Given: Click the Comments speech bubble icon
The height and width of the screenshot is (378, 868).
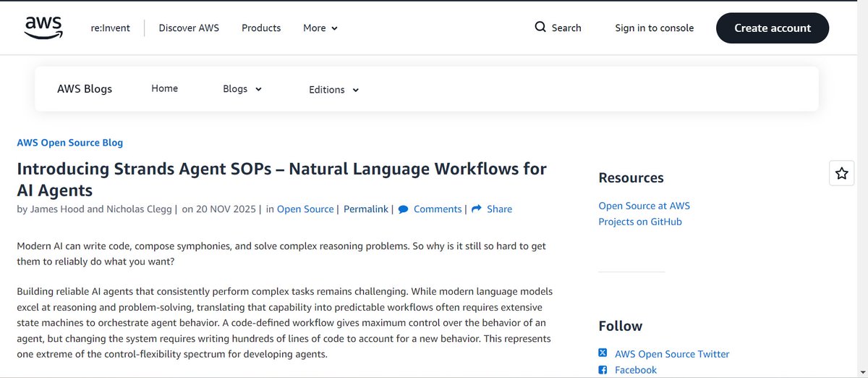Looking at the screenshot, I should 403,209.
